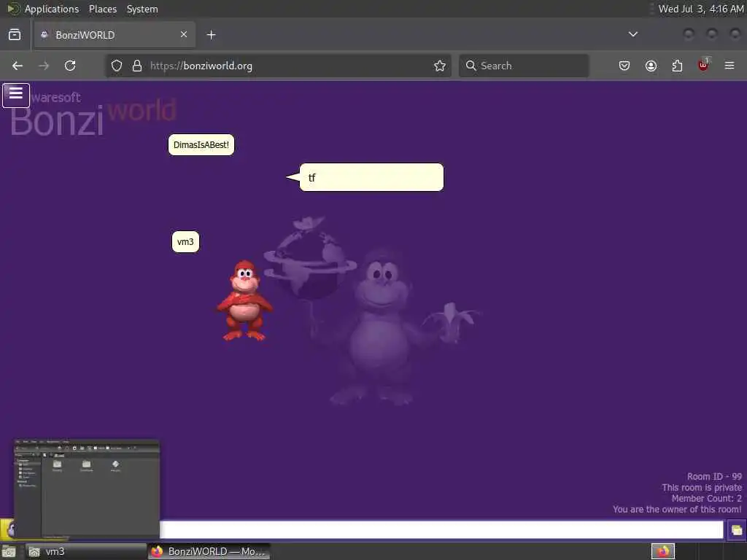
Task: Expand the list all tabs dropdown
Action: (x=633, y=34)
